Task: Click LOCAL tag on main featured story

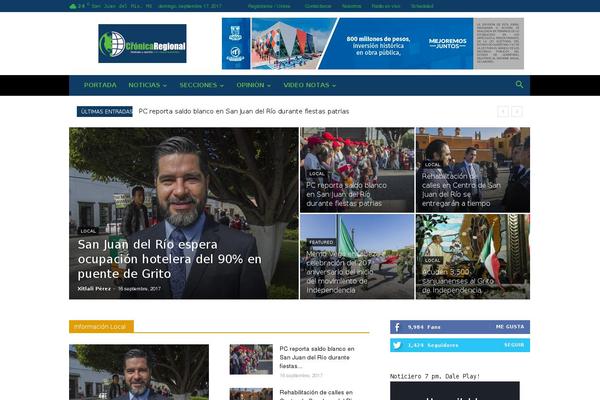Action: 88,231
